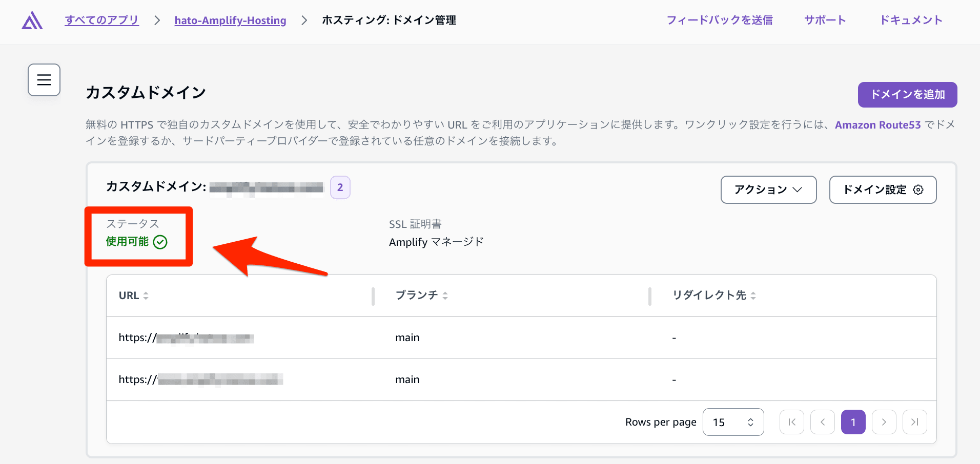The image size is (980, 464).
Task: Open the hamburger navigation menu
Action: (44, 80)
